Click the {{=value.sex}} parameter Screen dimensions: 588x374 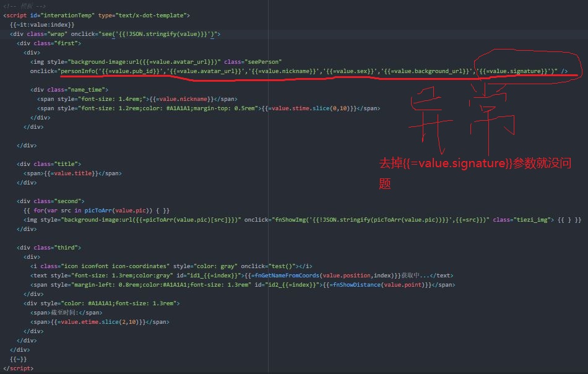(350, 71)
